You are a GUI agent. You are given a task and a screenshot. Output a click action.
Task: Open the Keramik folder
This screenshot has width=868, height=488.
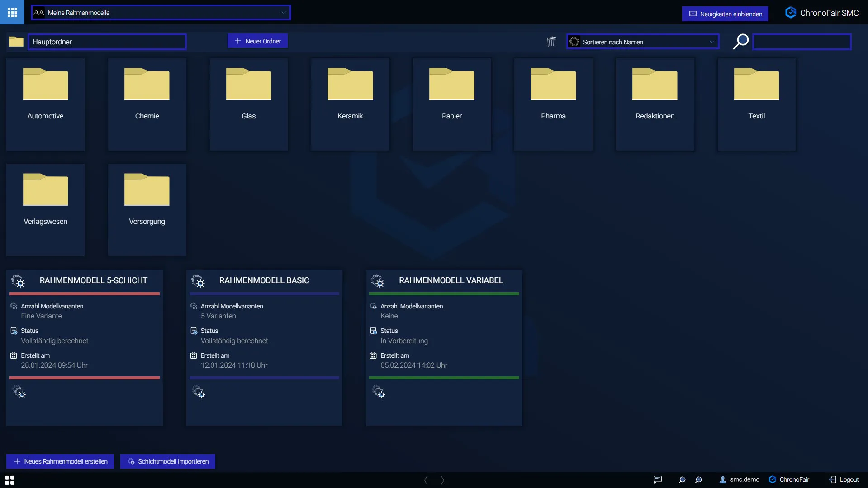tap(350, 104)
